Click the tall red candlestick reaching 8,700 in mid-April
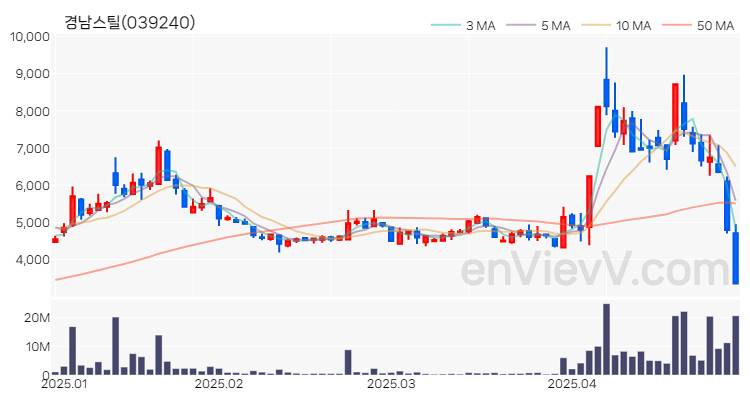The image size is (750, 400). [x=675, y=113]
